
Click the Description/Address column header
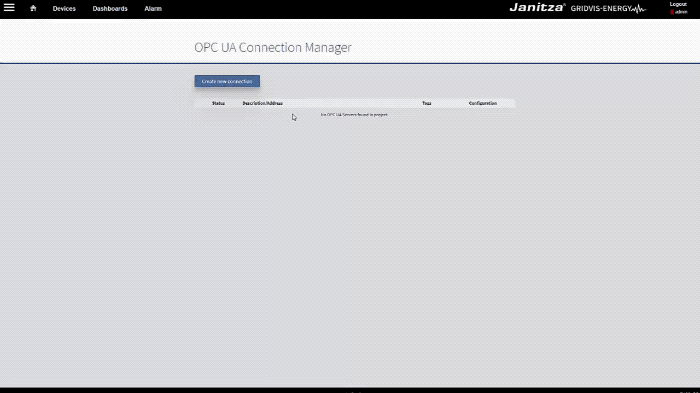(x=262, y=103)
